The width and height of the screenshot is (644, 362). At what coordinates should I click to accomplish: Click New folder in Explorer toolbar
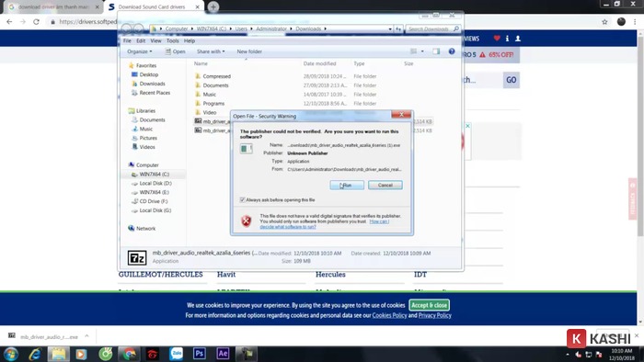(249, 51)
